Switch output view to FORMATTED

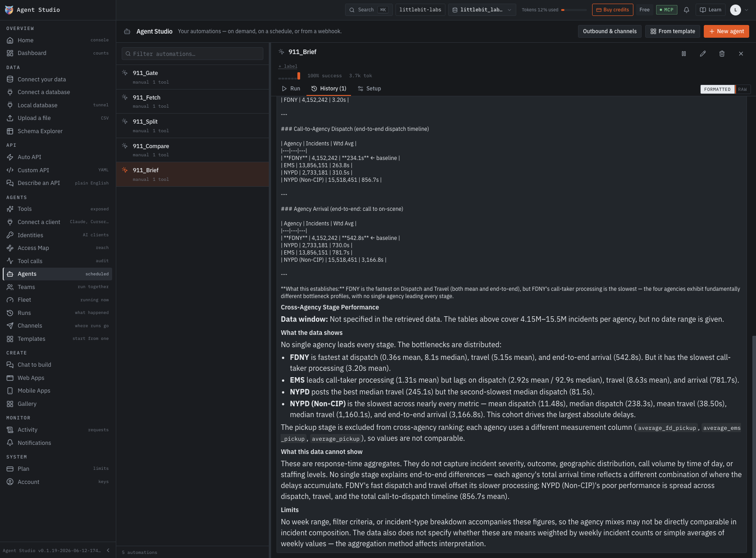(x=717, y=90)
